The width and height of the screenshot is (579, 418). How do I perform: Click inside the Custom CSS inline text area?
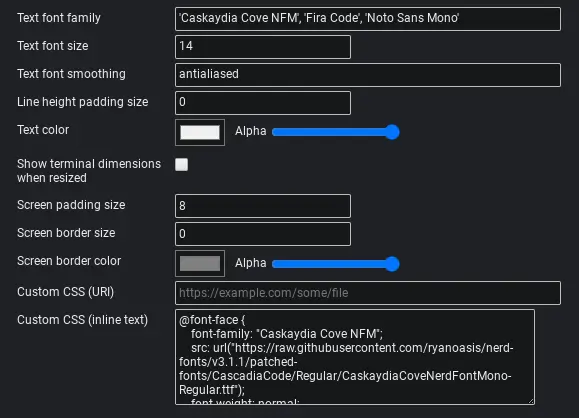[x=354, y=357]
